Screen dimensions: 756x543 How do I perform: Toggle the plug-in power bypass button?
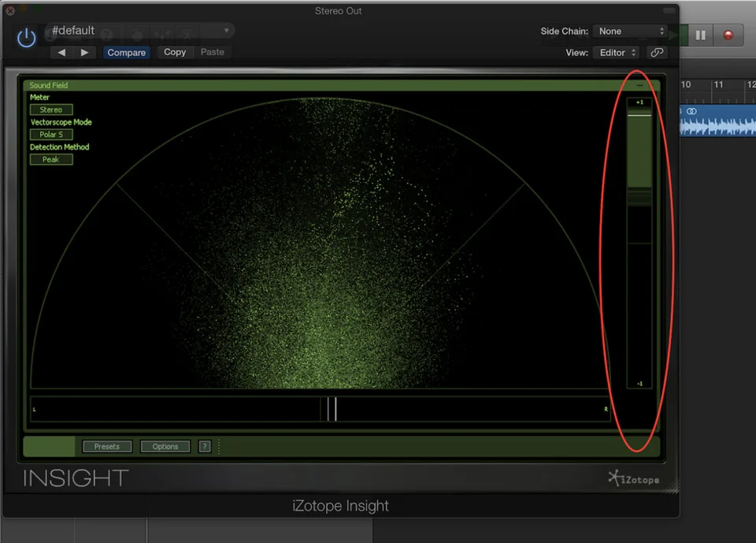click(x=26, y=38)
